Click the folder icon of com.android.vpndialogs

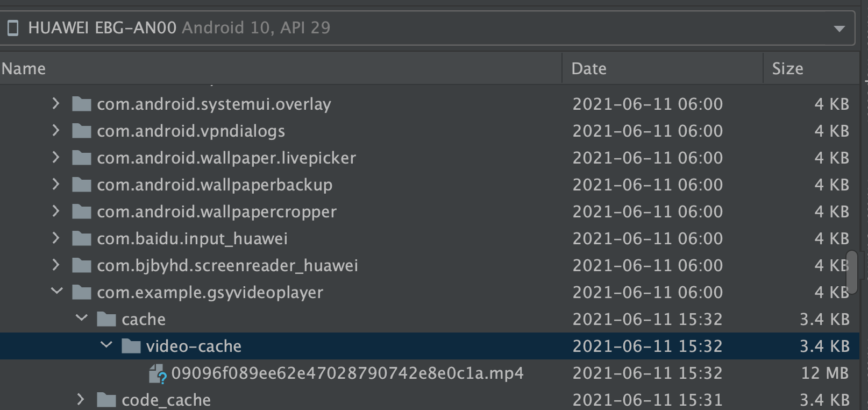(82, 131)
